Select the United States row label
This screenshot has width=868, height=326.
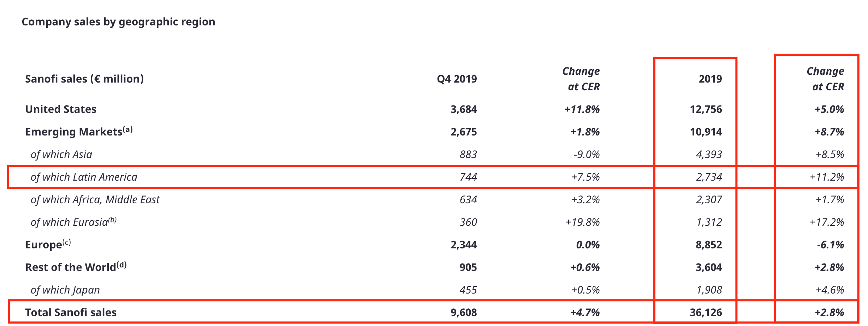click(x=61, y=109)
